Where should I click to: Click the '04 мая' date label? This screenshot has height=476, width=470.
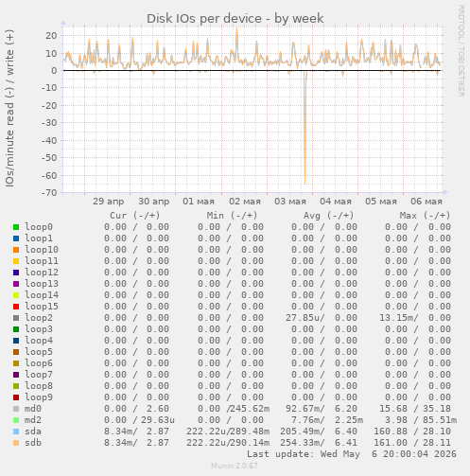click(336, 202)
